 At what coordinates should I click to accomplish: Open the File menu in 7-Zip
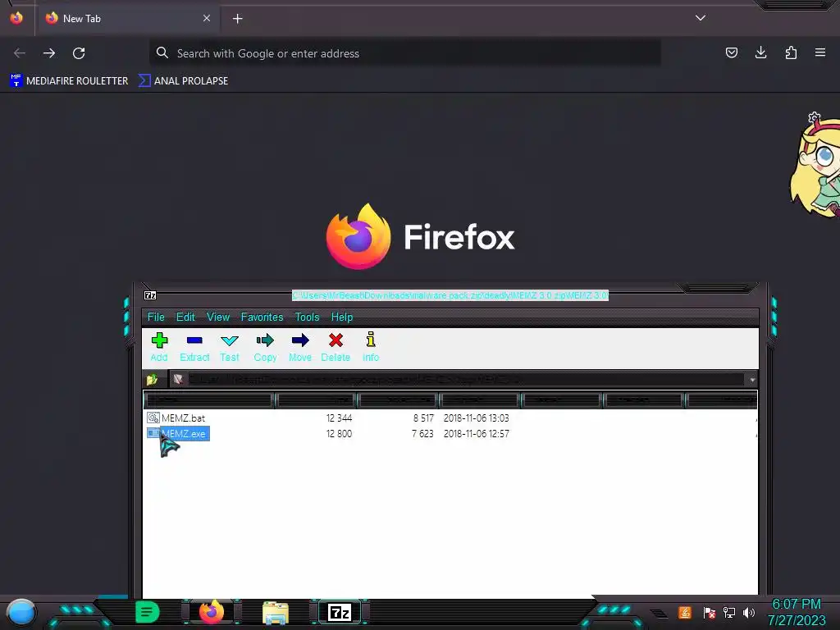[156, 317]
